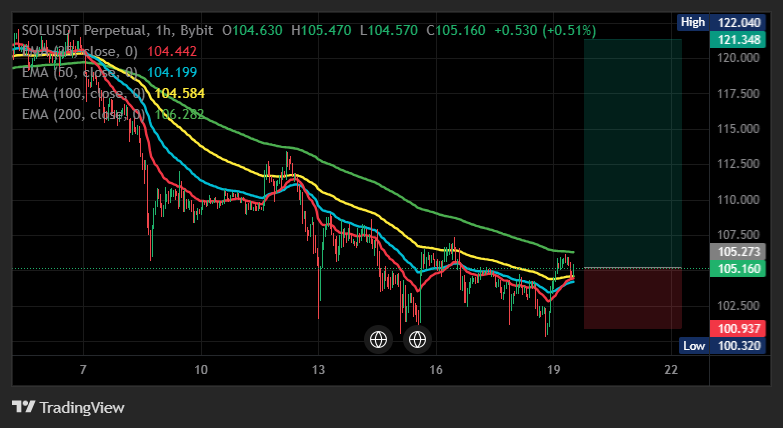
Task: Click the EMA 100 legend value 104.584
Action: coord(179,93)
